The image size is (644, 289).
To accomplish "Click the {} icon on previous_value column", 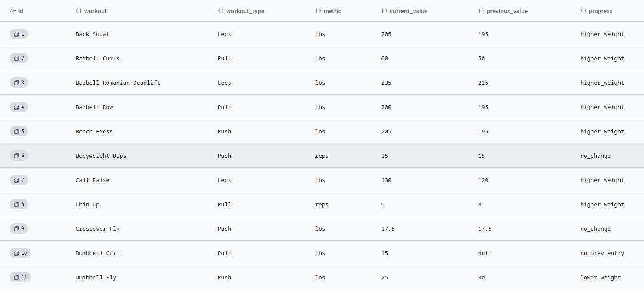I will click(x=481, y=11).
